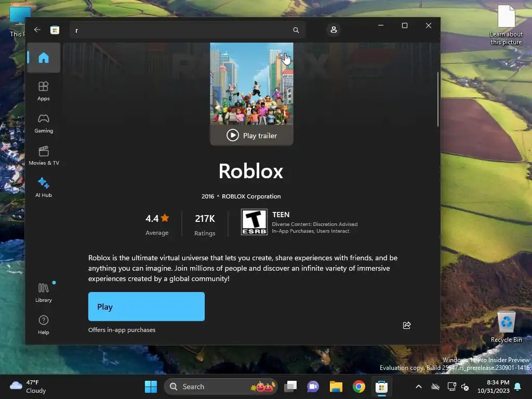Click the taskbar Search box
This screenshot has height=399, width=532.
tap(221, 387)
